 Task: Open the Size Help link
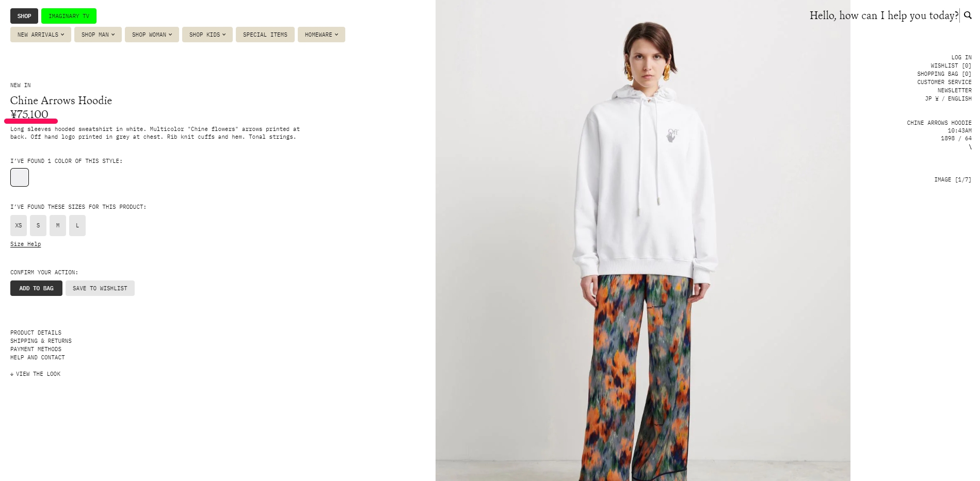25,244
